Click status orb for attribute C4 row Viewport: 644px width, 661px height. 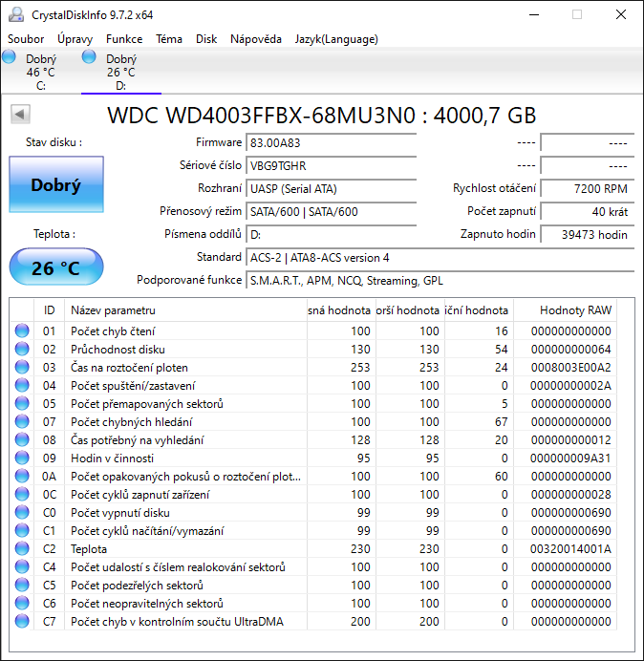[22, 566]
